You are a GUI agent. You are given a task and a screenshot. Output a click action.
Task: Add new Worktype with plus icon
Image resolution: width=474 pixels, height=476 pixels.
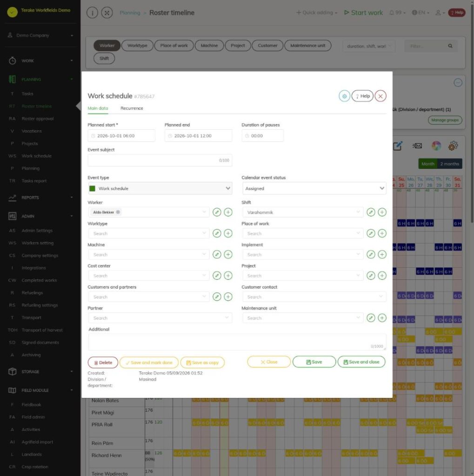point(228,233)
